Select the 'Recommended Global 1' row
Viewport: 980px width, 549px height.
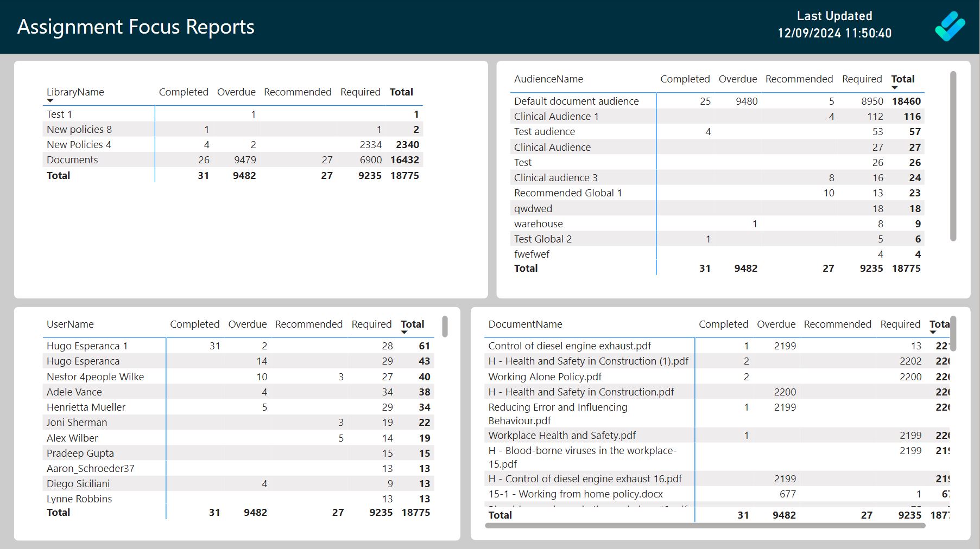tap(717, 193)
